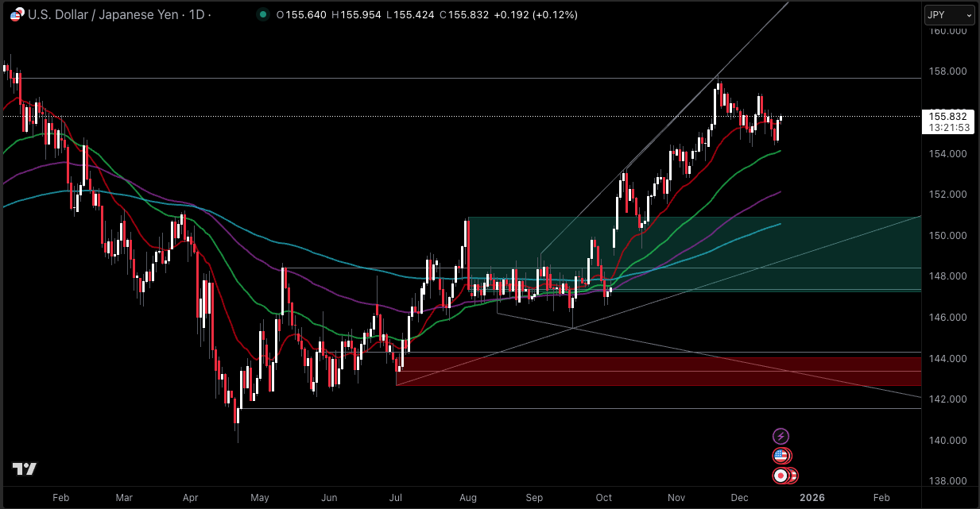
Task: Click the US flag economic event marker
Action: click(x=781, y=456)
